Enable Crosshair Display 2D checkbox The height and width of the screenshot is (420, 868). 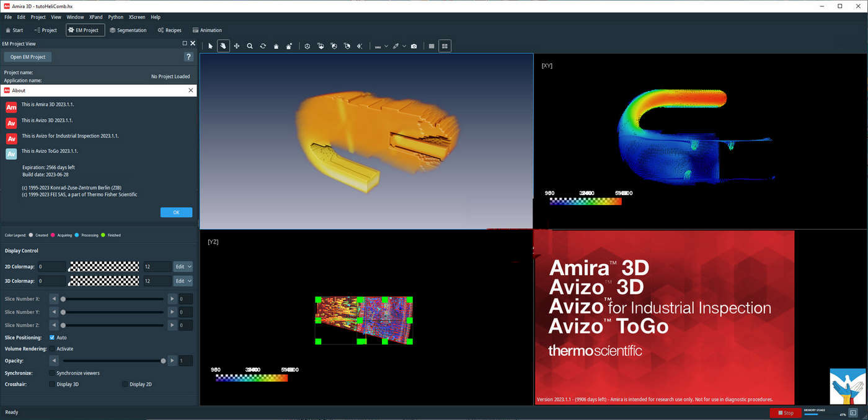coord(125,384)
